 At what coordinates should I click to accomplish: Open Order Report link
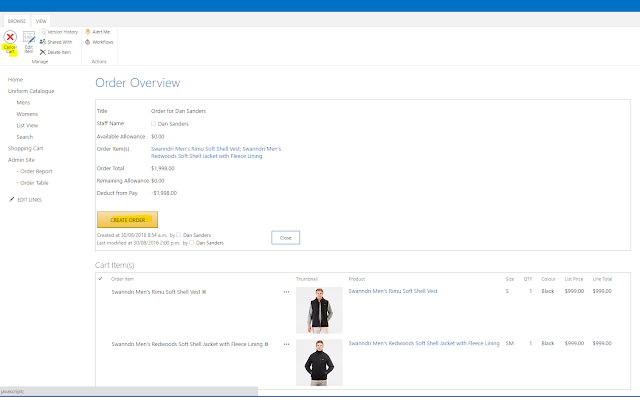point(35,171)
